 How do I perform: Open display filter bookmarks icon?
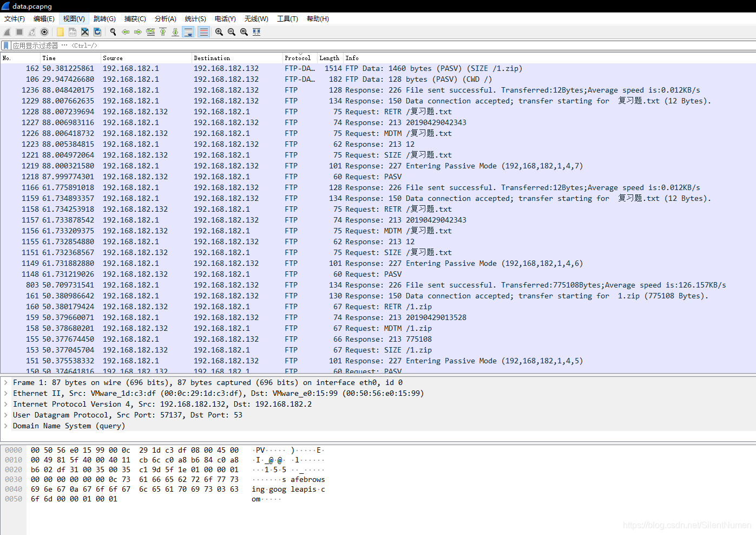[x=6, y=45]
